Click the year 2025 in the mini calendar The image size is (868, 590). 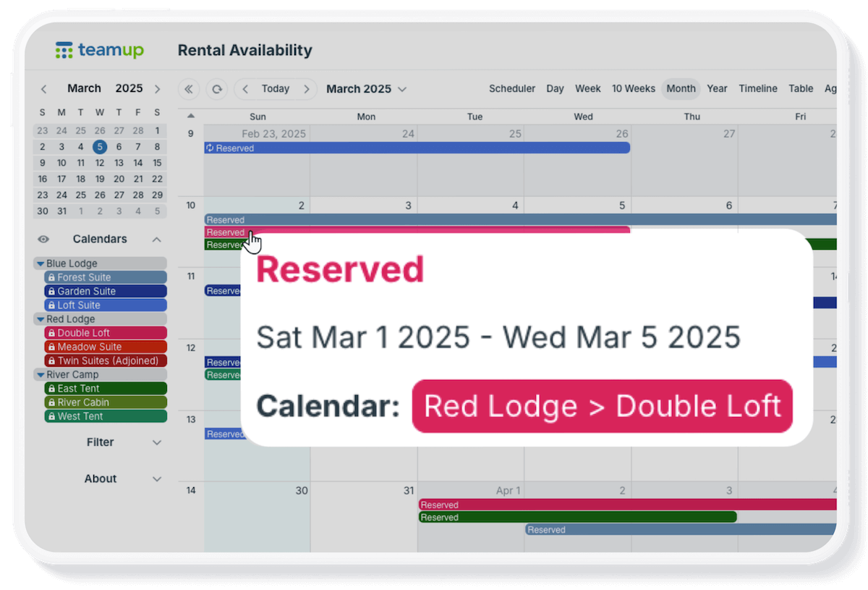129,88
